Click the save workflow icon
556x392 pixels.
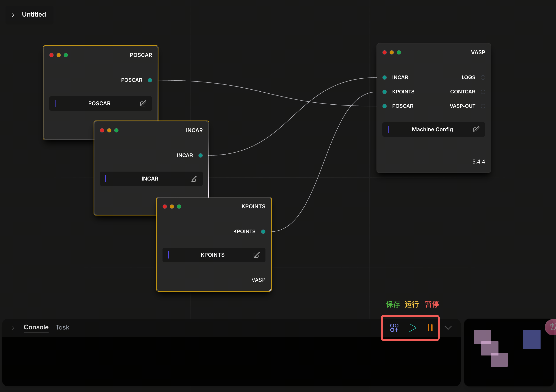click(394, 327)
